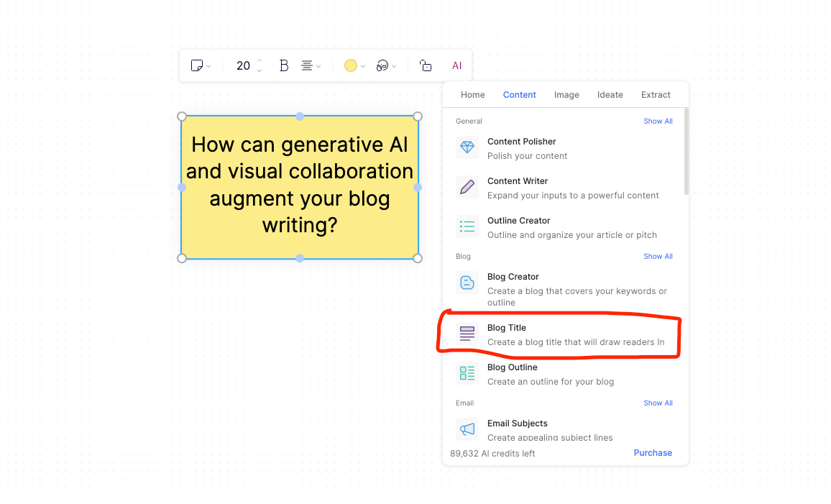Open the fill color dropdown arrow
Image resolution: width=831 pixels, height=504 pixels.
[x=363, y=66]
